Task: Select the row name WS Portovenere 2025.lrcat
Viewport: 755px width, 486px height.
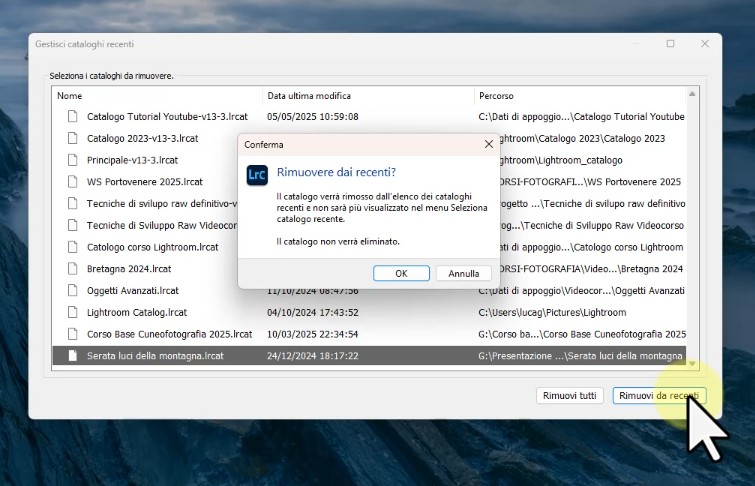Action: coord(144,182)
